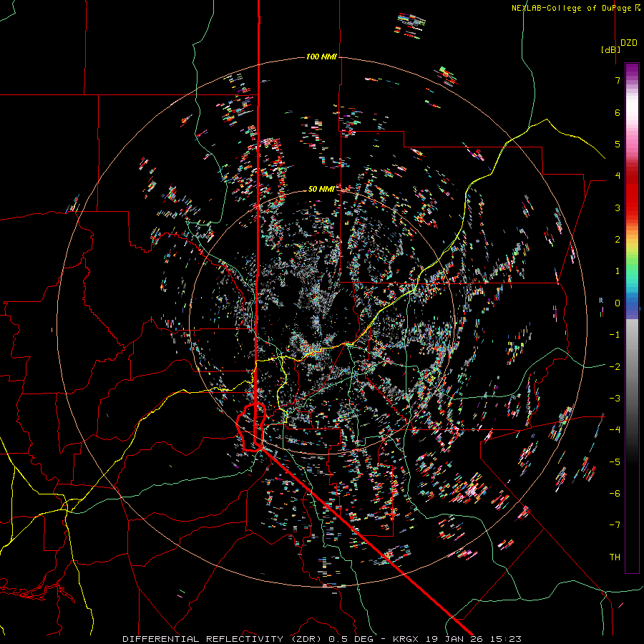Click the -6 dB tick on color scale
644x644 pixels.
click(x=615, y=493)
